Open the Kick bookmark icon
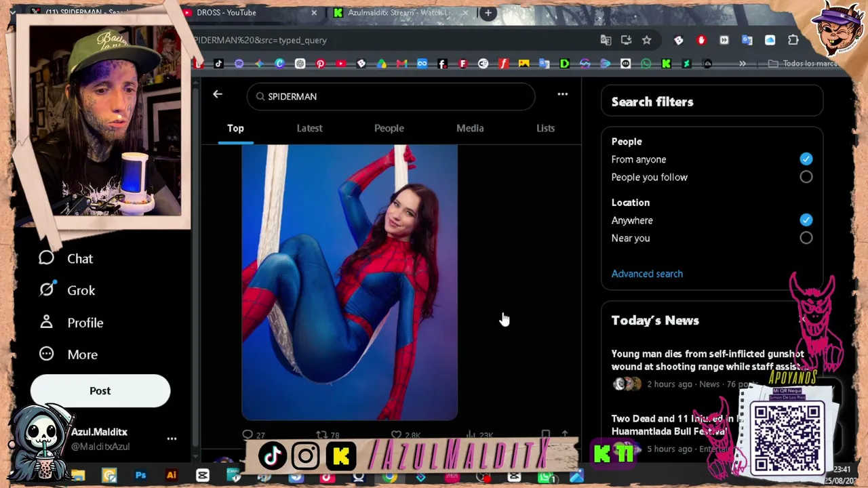 coord(666,64)
